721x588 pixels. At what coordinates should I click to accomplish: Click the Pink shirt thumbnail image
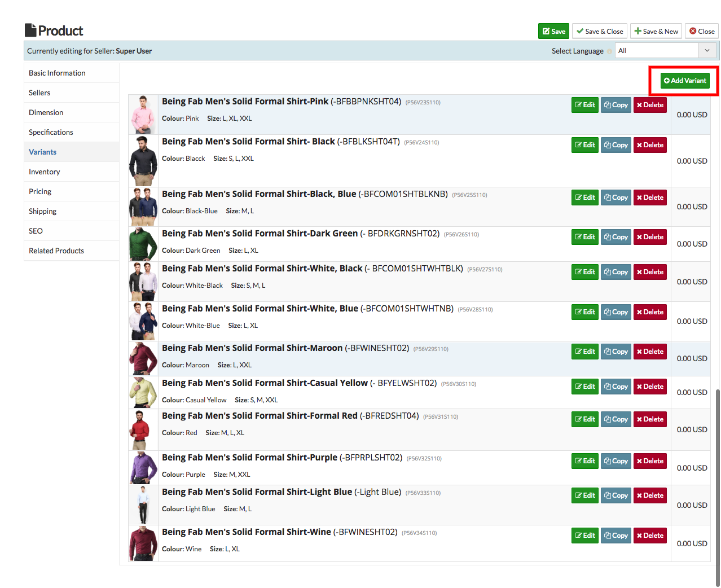(x=143, y=115)
